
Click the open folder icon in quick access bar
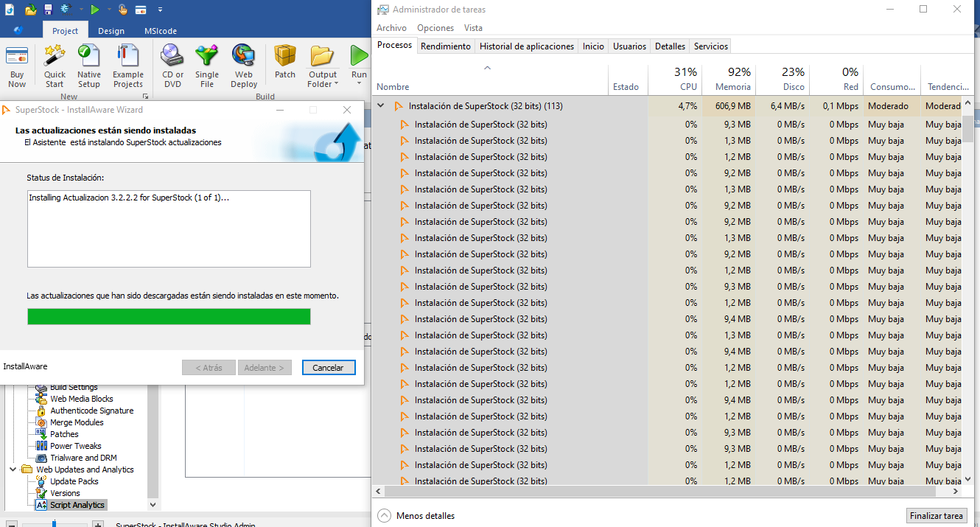(x=30, y=10)
